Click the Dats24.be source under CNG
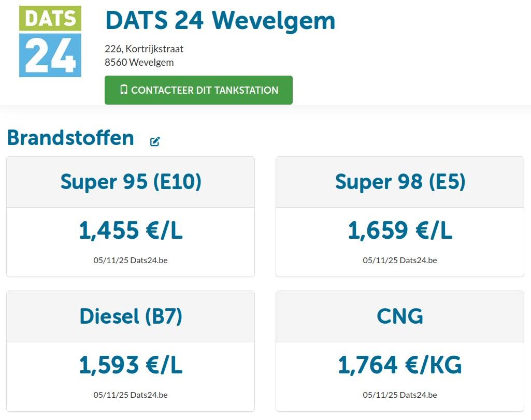 tap(418, 395)
